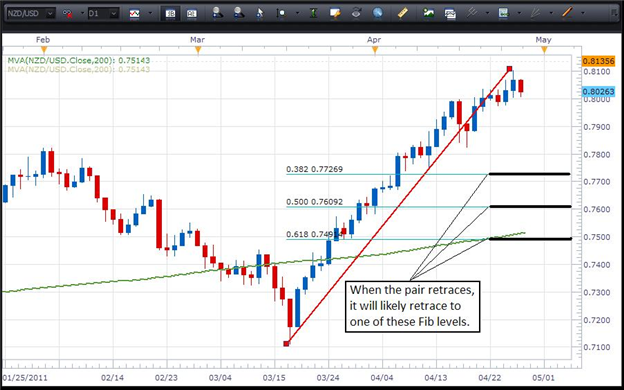Click the 03/04 date axis label

click(x=220, y=377)
